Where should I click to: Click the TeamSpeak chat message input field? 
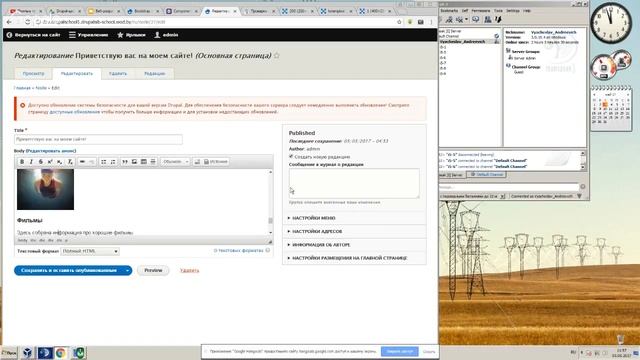pos(509,187)
